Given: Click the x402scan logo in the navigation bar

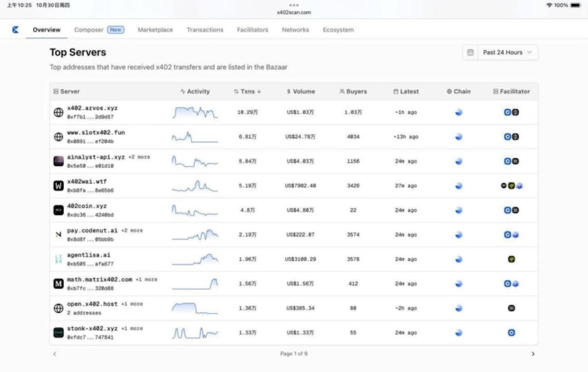Looking at the screenshot, I should pos(15,29).
